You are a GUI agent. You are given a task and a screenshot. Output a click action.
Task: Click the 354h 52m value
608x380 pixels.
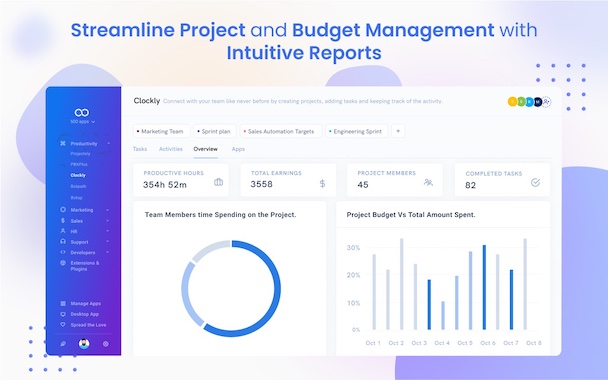[x=165, y=185]
